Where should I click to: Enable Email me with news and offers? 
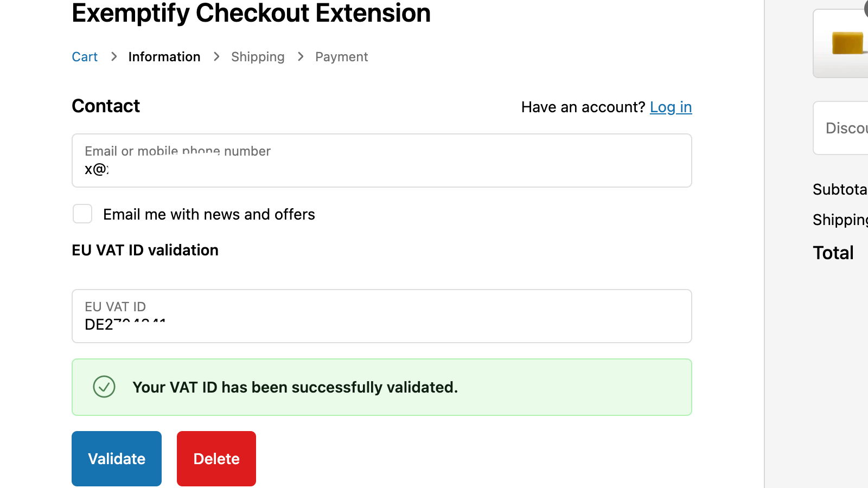[x=82, y=214]
